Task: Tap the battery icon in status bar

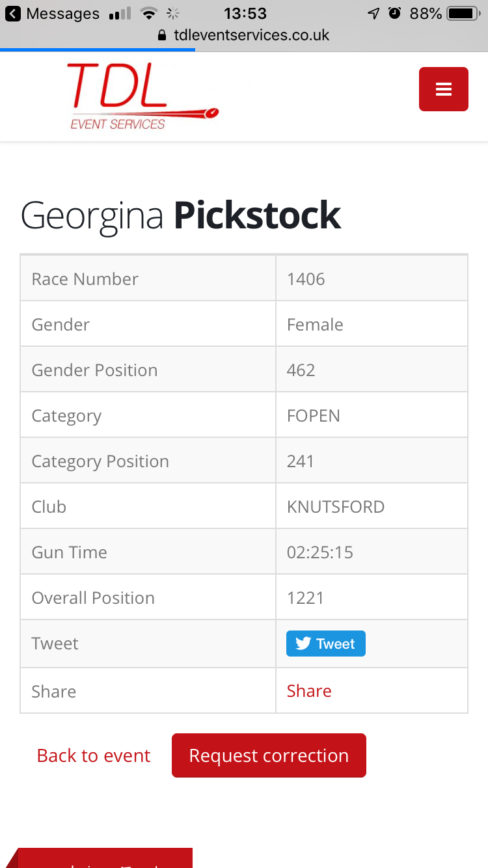Action: 464,13
